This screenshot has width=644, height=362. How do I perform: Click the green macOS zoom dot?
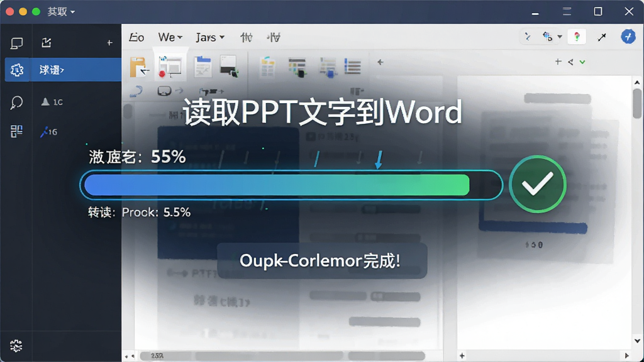[x=36, y=11]
